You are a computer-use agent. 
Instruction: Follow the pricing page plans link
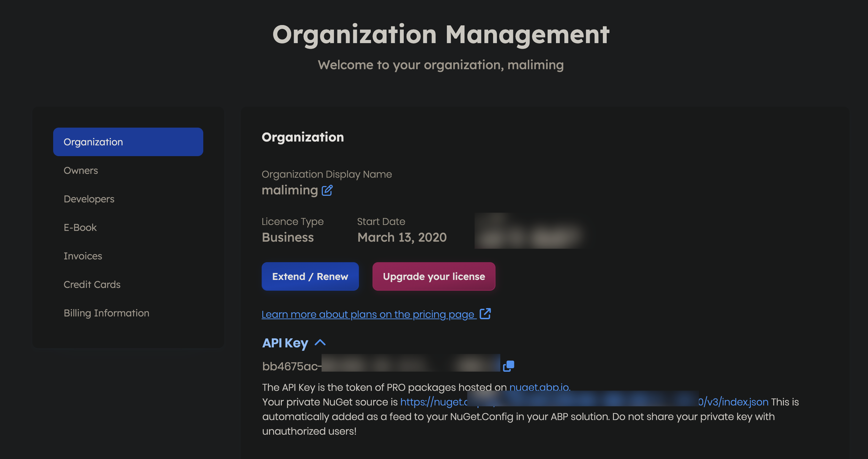pyautogui.click(x=368, y=314)
